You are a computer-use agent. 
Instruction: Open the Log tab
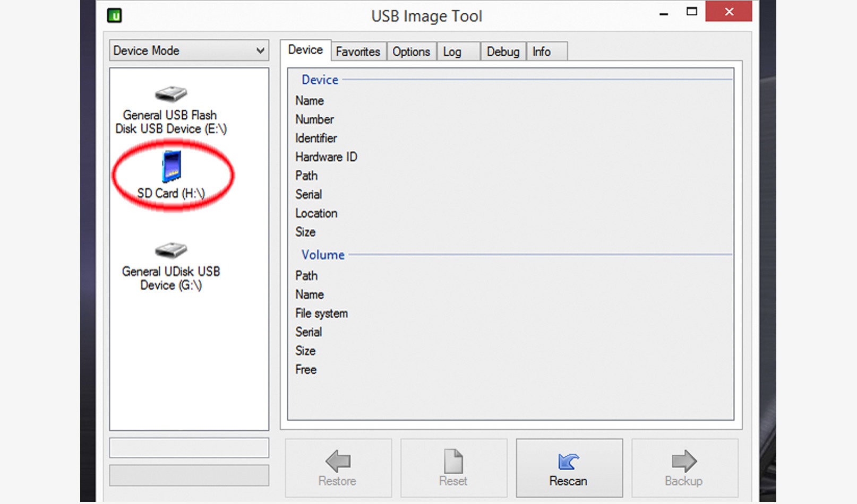coord(458,51)
